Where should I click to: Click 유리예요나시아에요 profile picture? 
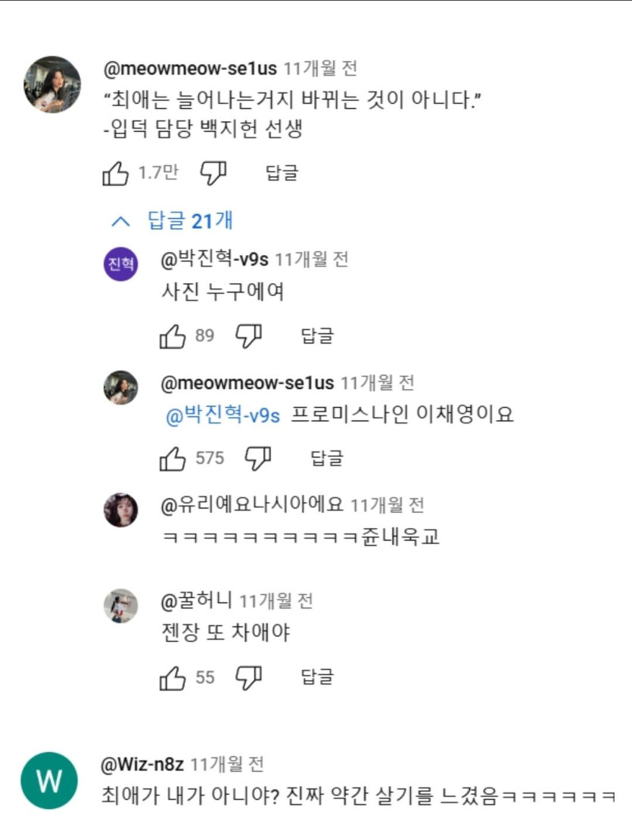(x=120, y=509)
